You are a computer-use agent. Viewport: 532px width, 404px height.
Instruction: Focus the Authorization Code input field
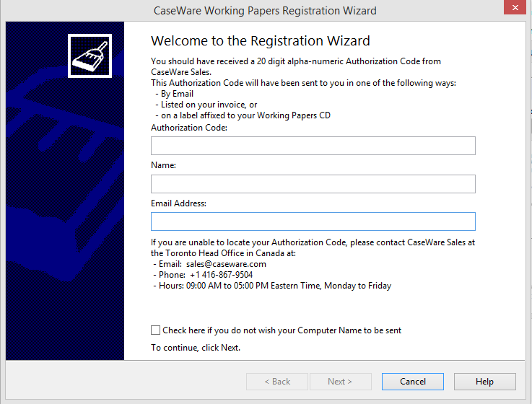313,146
